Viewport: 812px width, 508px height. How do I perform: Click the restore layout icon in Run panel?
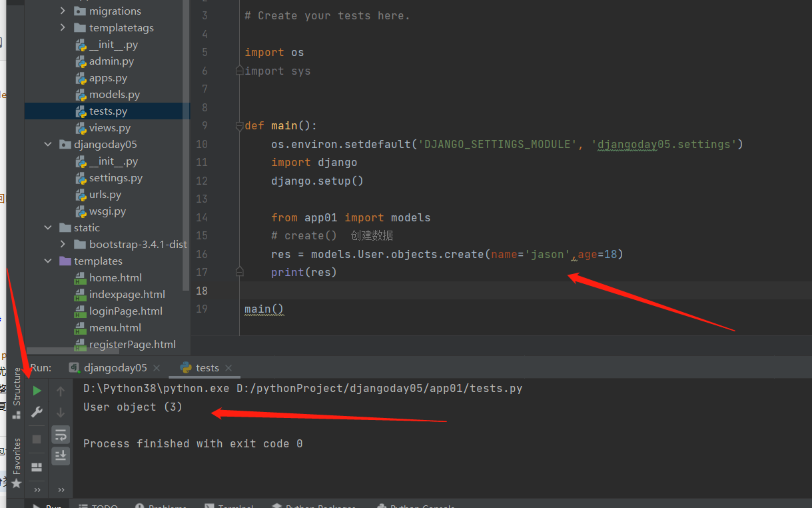37,467
